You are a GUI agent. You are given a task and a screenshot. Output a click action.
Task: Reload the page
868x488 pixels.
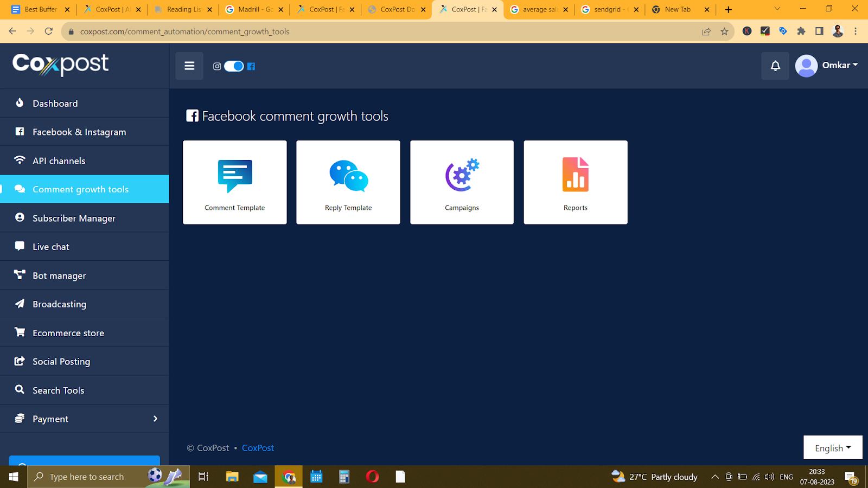tap(49, 31)
